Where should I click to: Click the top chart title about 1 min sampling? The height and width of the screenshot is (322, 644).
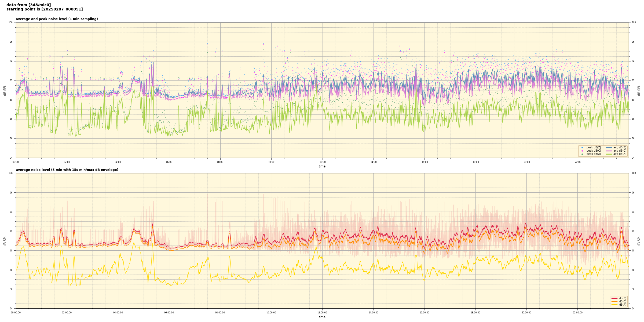tap(57, 19)
